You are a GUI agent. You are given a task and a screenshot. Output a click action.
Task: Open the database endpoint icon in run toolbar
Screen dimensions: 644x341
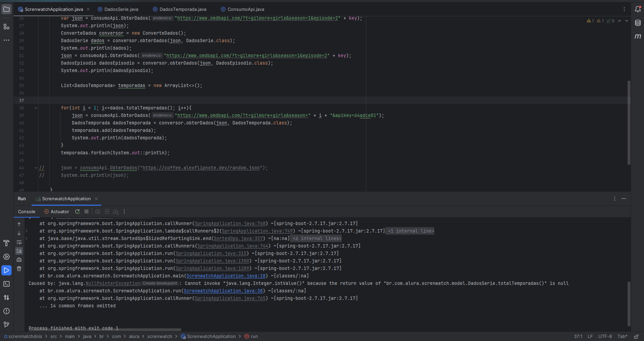coord(115,211)
